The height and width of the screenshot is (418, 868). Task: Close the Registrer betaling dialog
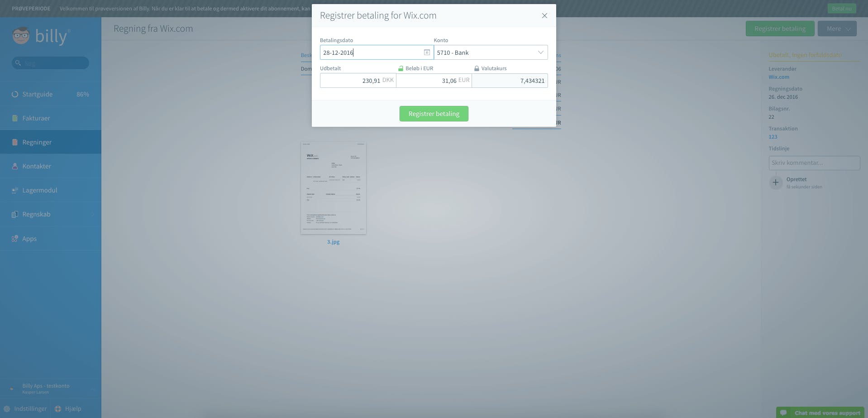click(544, 15)
